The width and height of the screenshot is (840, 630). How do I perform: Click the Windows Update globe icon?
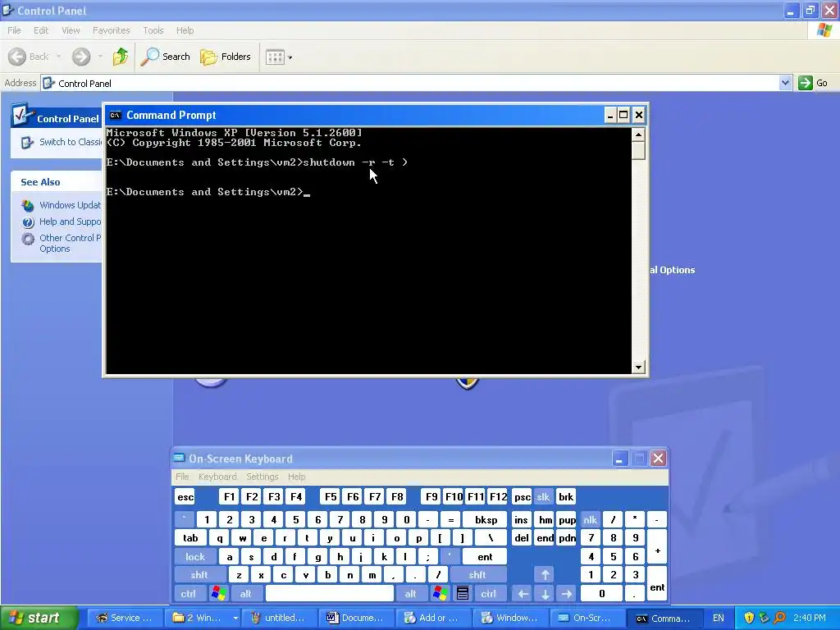pyautogui.click(x=28, y=206)
